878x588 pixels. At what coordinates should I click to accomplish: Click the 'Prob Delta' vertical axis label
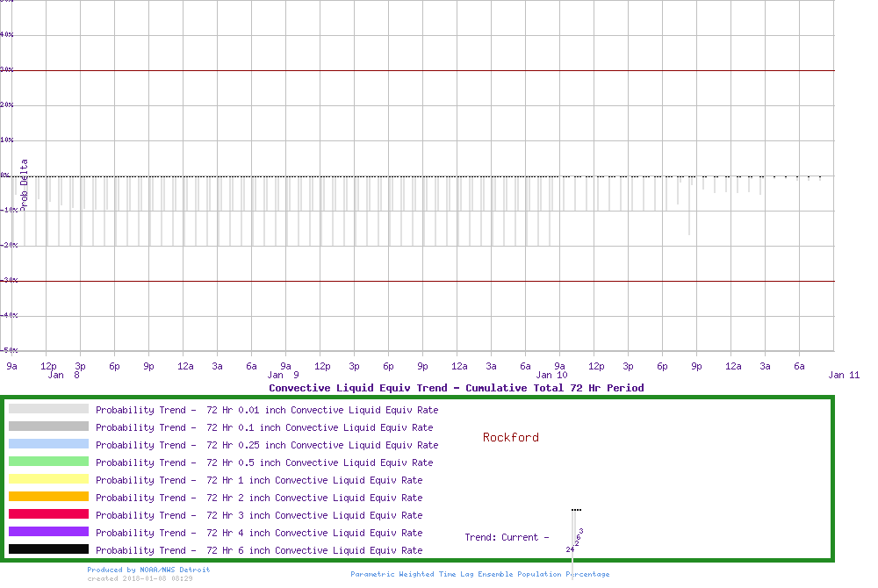click(x=25, y=184)
